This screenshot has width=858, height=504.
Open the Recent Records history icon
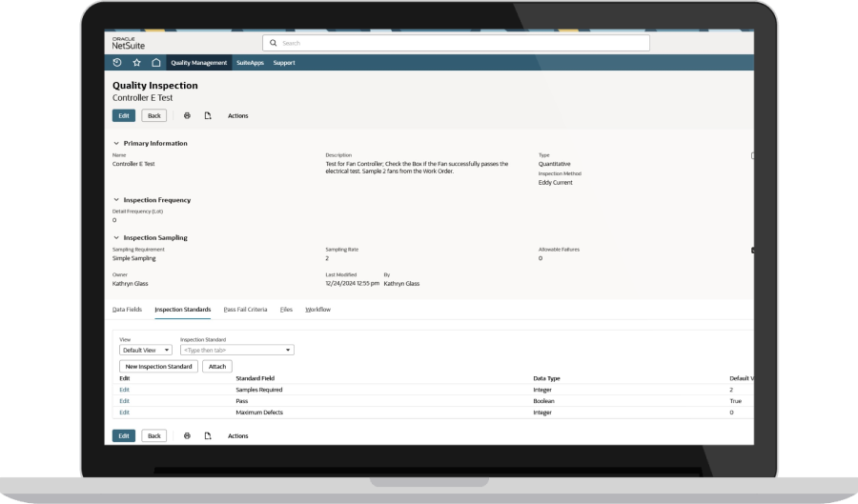click(x=117, y=63)
